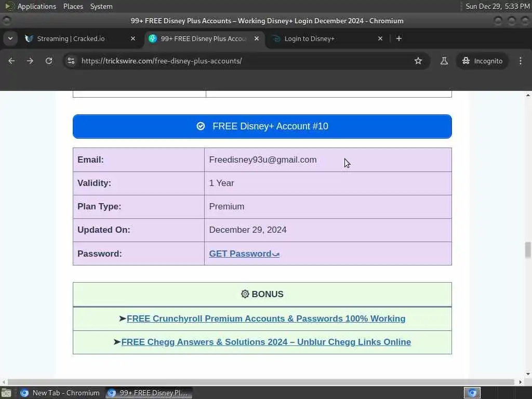The image size is (532, 399).
Task: Go back using the browser back arrow
Action: [x=11, y=61]
